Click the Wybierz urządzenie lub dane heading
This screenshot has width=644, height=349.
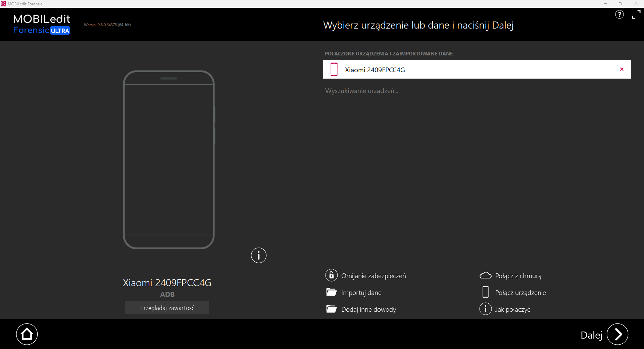[418, 25]
